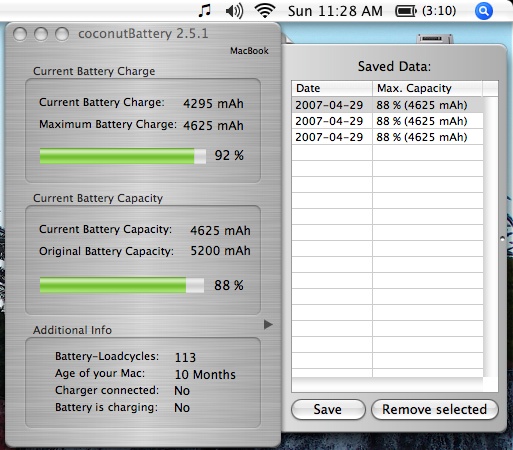
Task: Click the 88 % capacity progress bar
Action: (122, 285)
